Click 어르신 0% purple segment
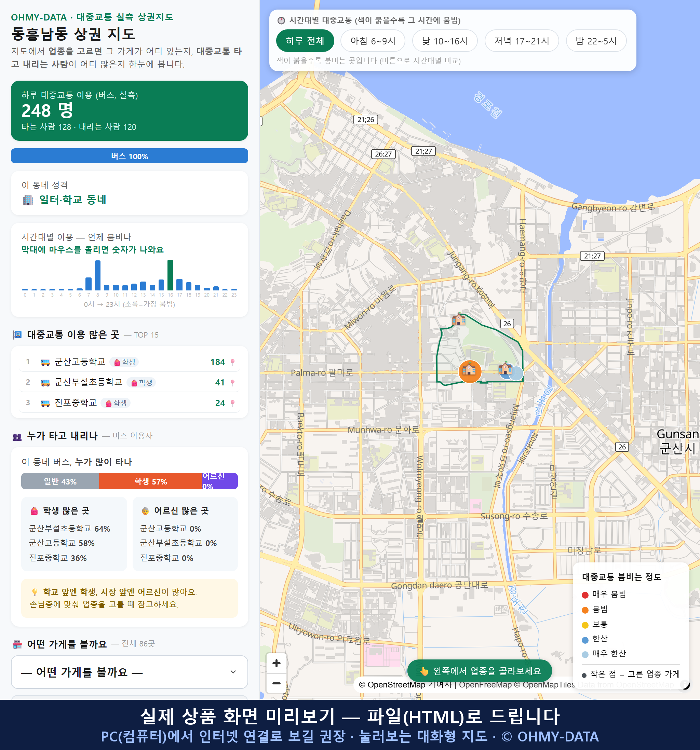The width and height of the screenshot is (700, 750). click(220, 481)
